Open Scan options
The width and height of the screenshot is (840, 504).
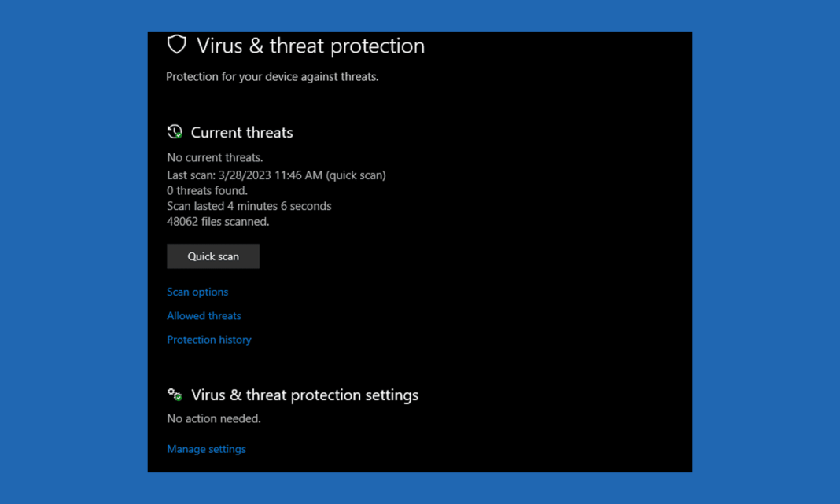197,292
